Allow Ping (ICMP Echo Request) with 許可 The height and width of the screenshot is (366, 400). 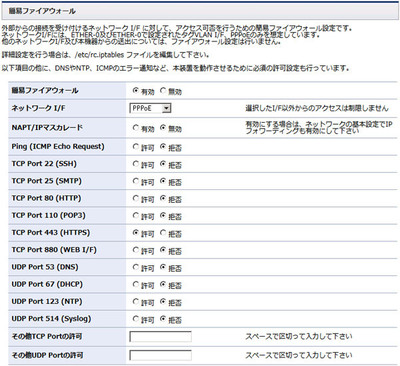(135, 146)
